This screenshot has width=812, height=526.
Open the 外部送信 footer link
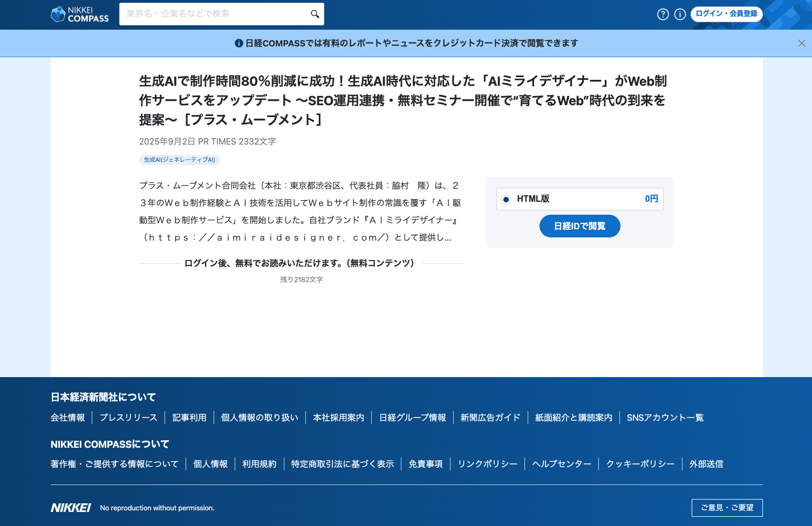(x=706, y=464)
